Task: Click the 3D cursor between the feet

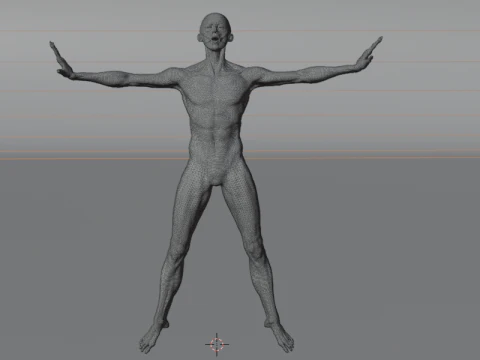Action: point(217,344)
